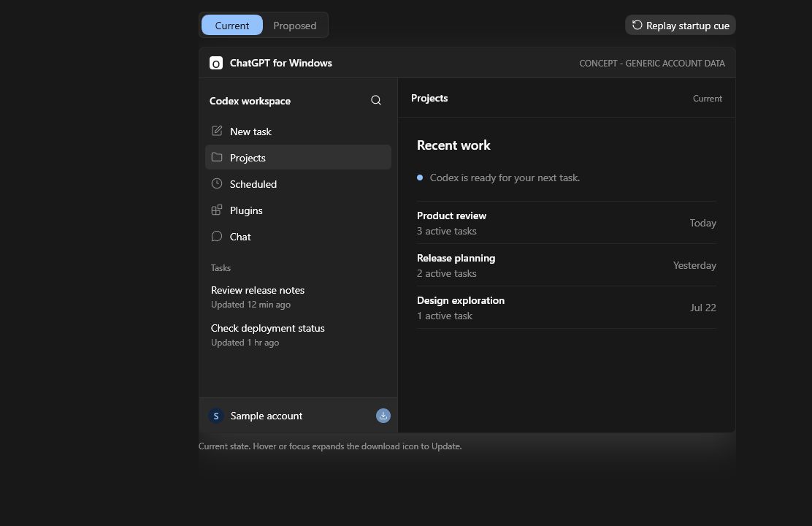Click the Scheduled clock icon
812x526 pixels.
pos(217,183)
